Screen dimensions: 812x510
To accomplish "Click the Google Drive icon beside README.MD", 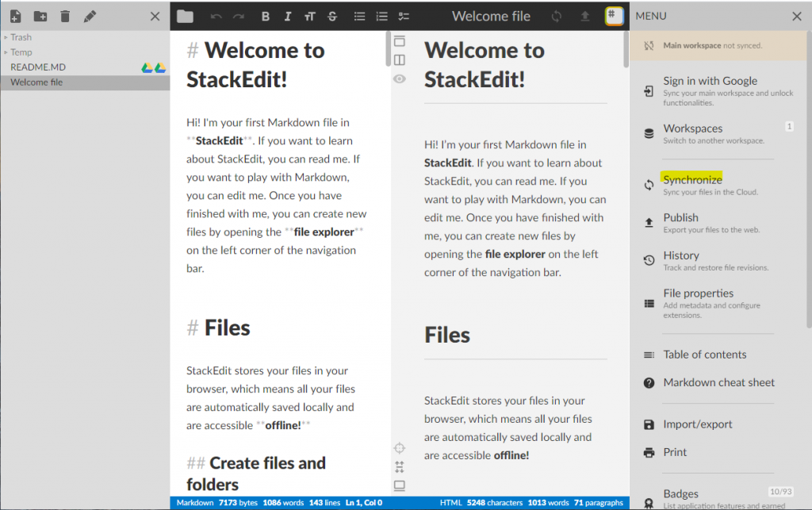I will (x=147, y=68).
